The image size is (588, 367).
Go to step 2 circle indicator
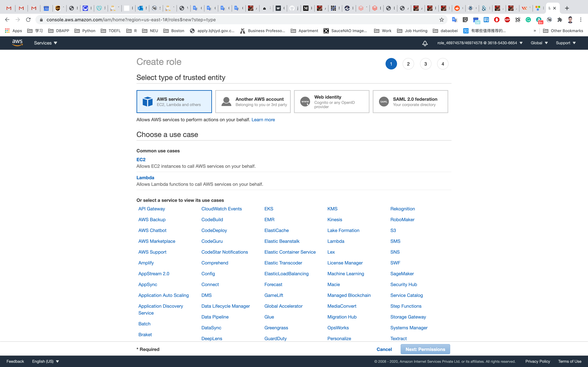[408, 64]
